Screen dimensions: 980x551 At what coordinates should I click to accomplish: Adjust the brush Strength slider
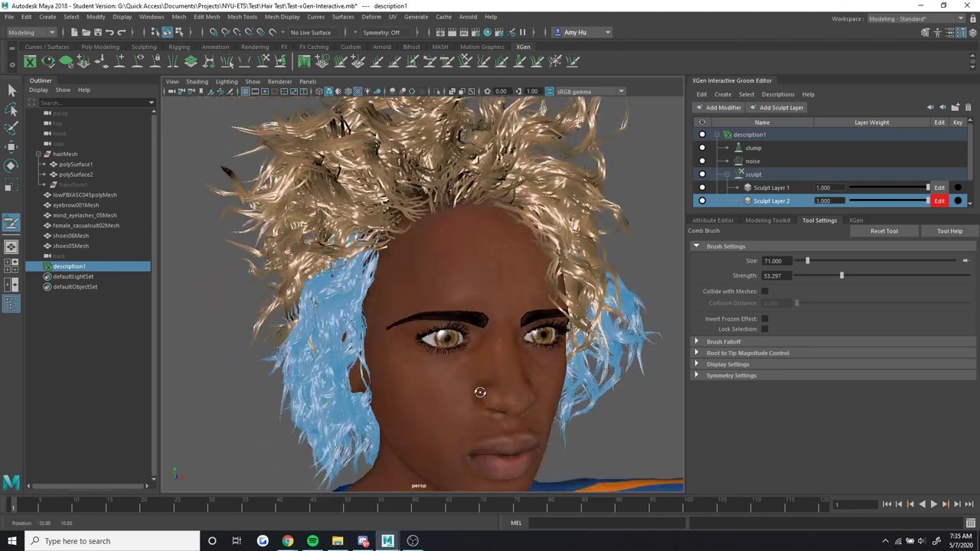tap(841, 275)
